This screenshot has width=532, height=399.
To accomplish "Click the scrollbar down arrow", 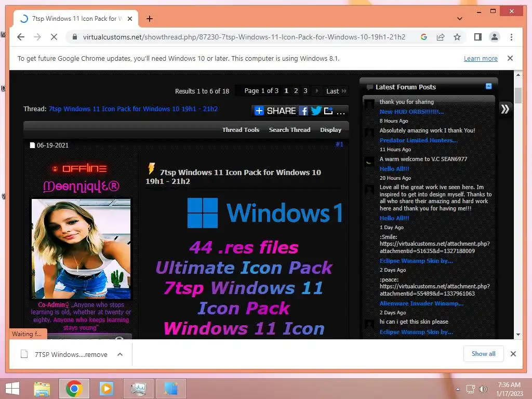I will (x=518, y=335).
